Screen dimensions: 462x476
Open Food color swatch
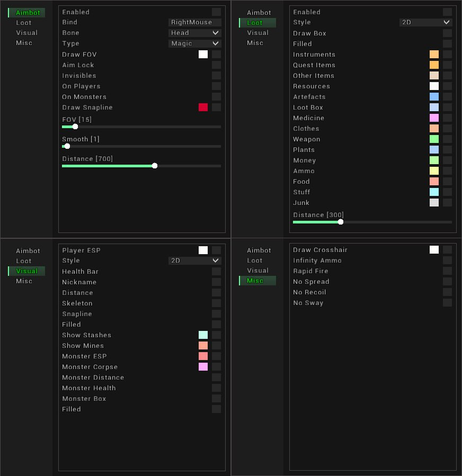pyautogui.click(x=434, y=181)
